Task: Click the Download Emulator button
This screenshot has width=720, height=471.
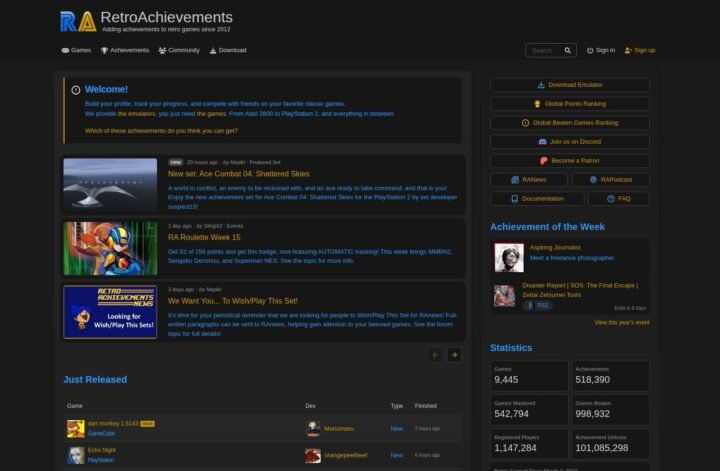Action: pos(570,85)
